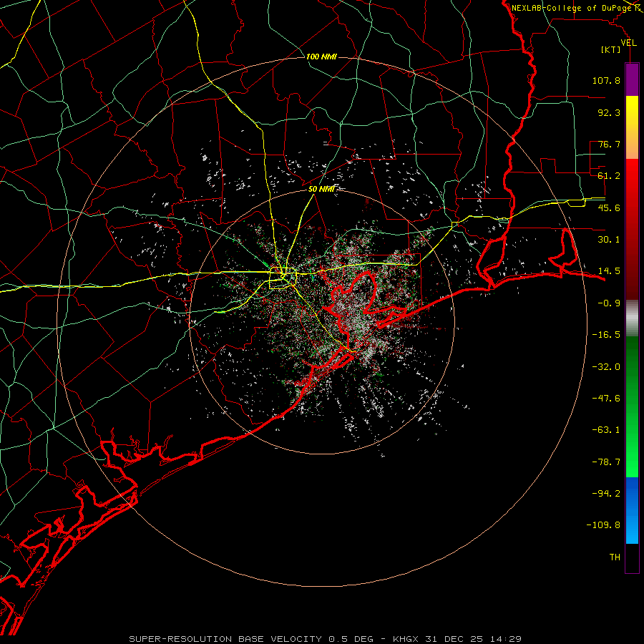Select the -94.2 velocity scale value
The width and height of the screenshot is (644, 644).
(x=606, y=494)
